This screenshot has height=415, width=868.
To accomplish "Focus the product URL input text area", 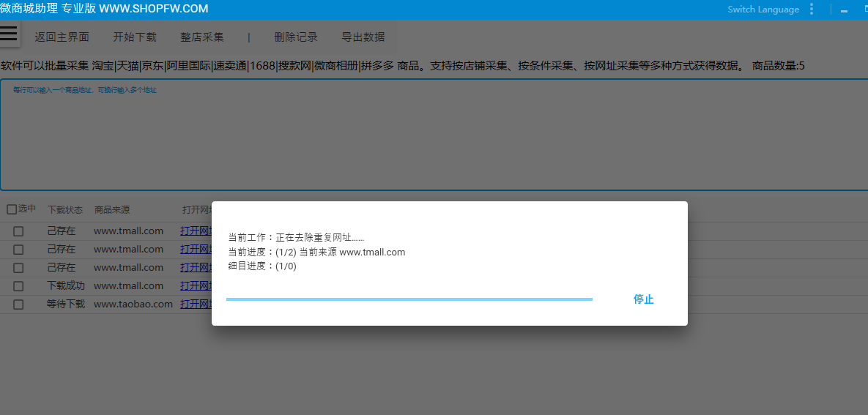I will pyautogui.click(x=434, y=139).
